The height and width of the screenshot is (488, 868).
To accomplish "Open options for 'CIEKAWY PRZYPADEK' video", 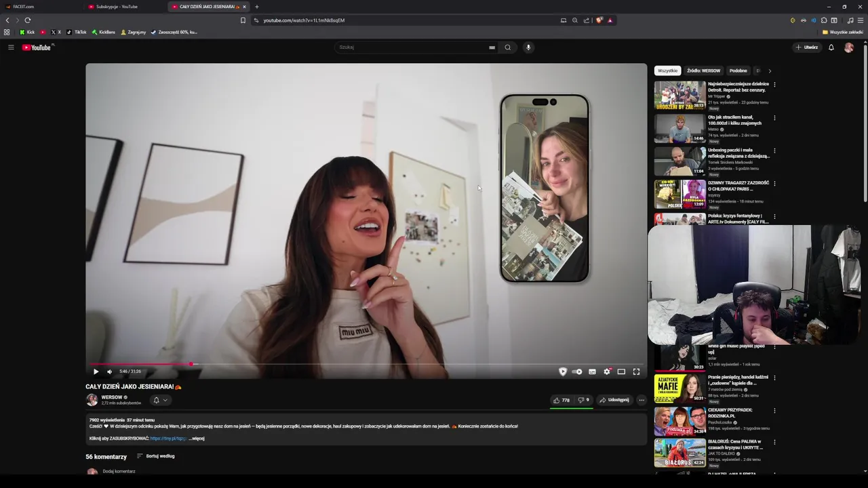I will (774, 410).
